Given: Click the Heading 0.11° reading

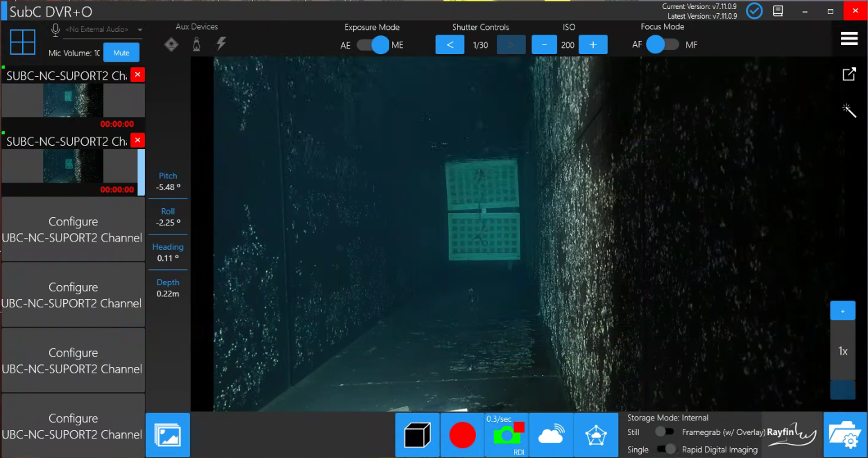Looking at the screenshot, I should [x=168, y=253].
